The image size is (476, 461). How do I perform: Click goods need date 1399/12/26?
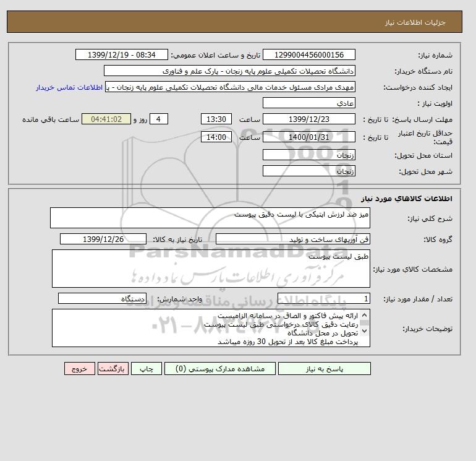point(103,239)
